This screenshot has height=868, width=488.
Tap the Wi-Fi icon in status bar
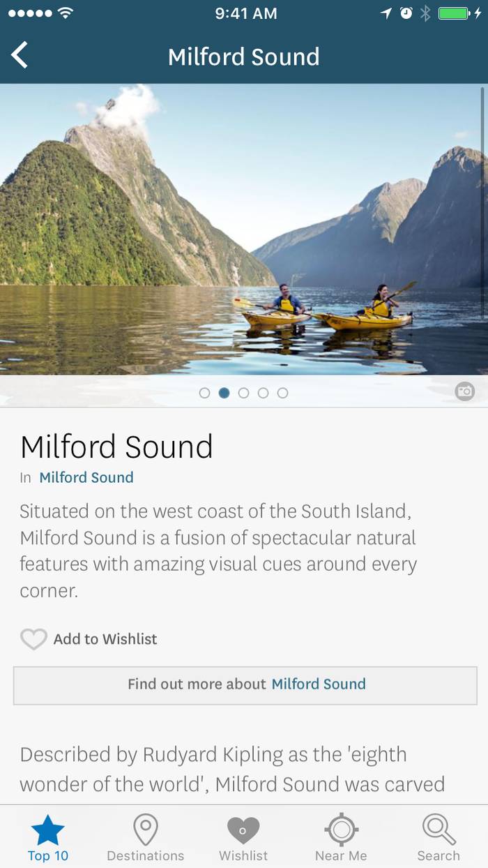pos(65,13)
